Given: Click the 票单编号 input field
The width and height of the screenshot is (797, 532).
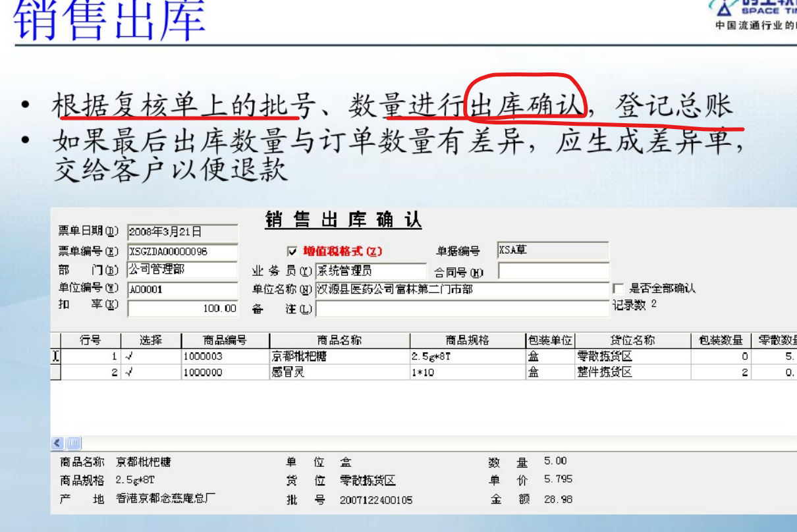Looking at the screenshot, I should (182, 251).
